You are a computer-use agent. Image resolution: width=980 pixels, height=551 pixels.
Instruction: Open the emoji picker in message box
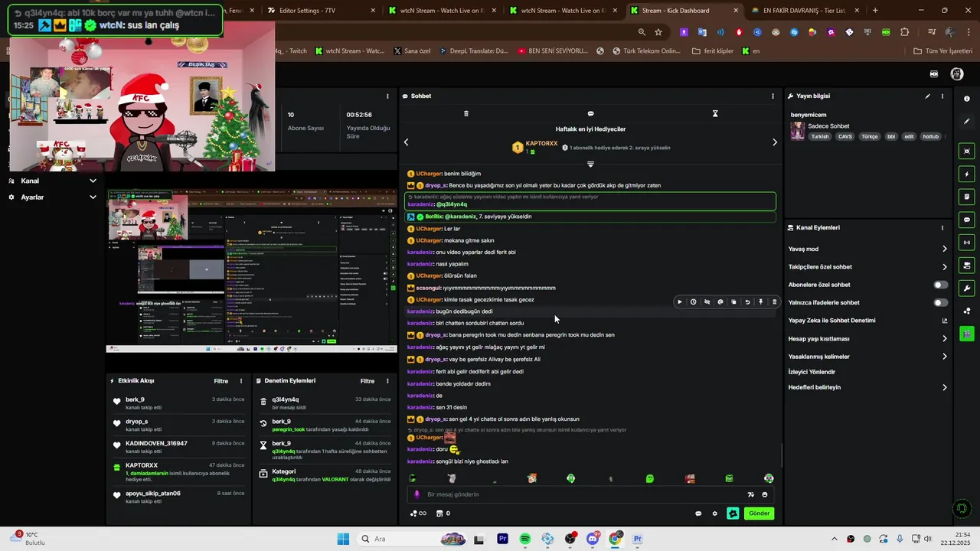pos(765,494)
